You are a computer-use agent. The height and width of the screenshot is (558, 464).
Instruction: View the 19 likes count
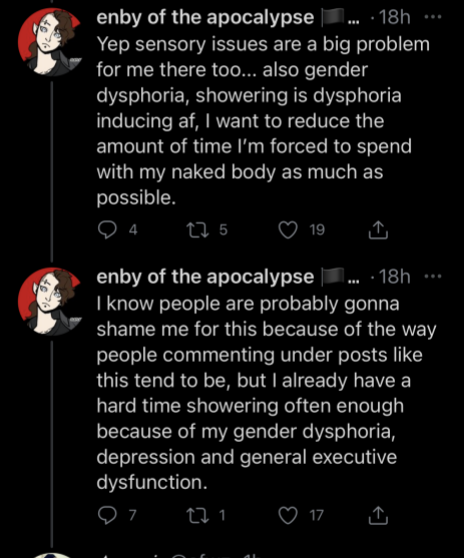pyautogui.click(x=317, y=230)
